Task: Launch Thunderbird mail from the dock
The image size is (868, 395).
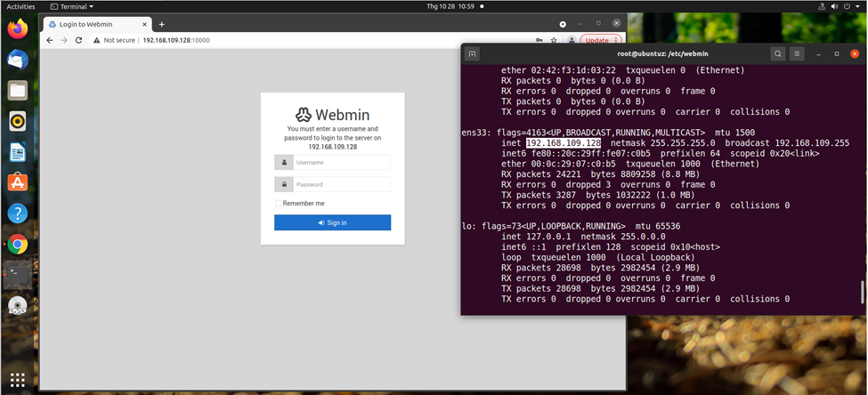Action: click(18, 60)
